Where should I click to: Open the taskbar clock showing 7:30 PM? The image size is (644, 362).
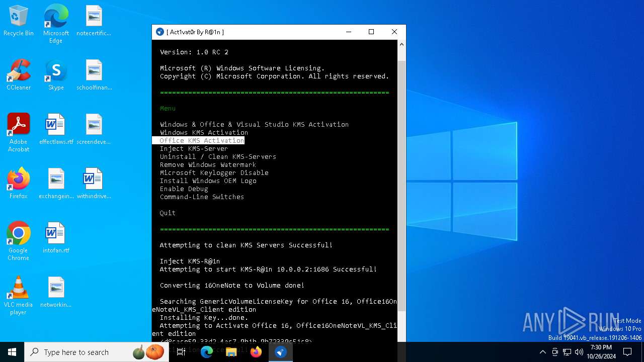click(601, 352)
